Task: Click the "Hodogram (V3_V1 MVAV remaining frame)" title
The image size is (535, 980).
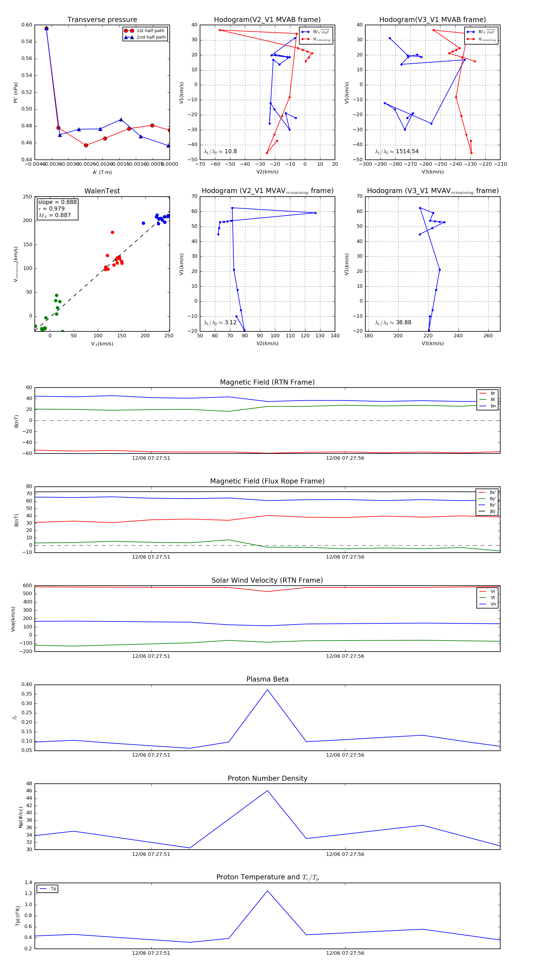Action: (x=432, y=191)
